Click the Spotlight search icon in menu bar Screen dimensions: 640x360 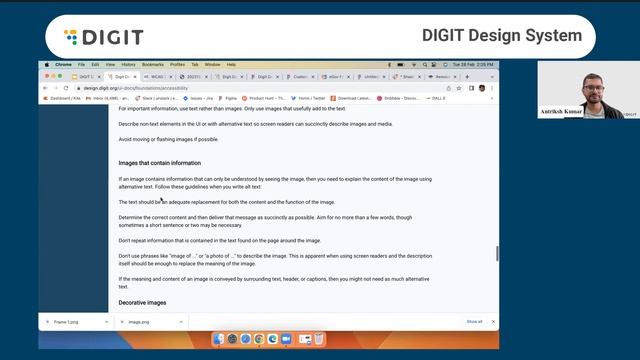pos(424,64)
